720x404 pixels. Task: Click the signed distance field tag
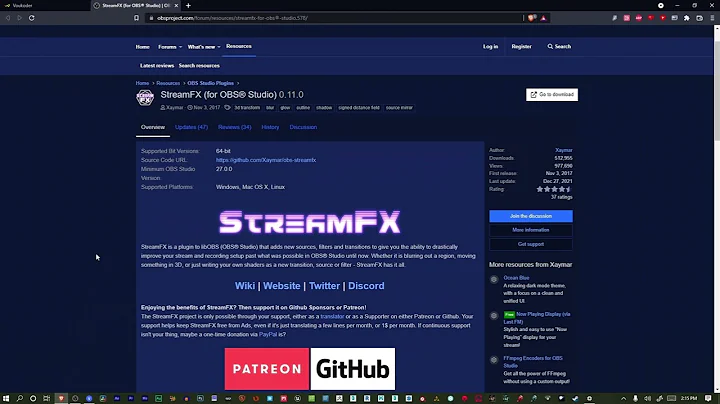click(359, 107)
